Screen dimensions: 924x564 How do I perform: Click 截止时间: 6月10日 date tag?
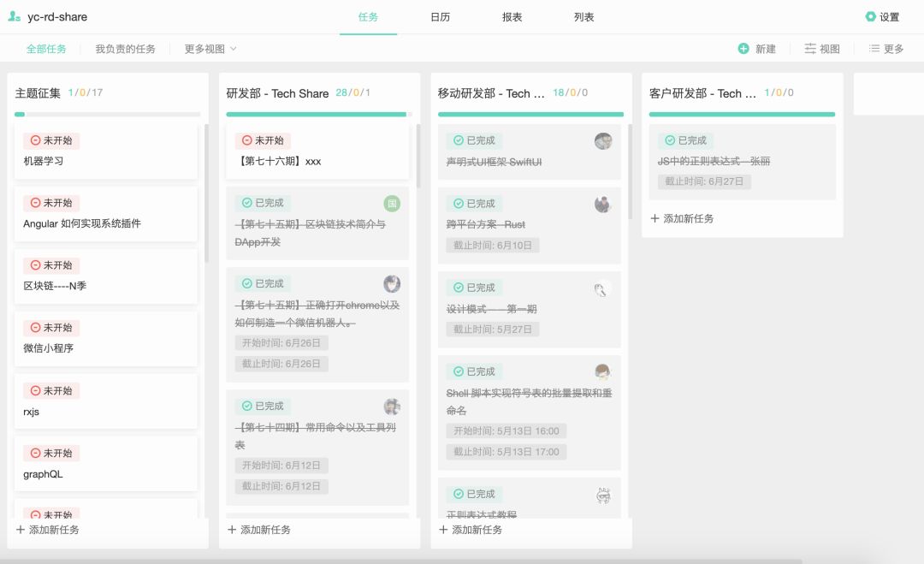493,245
